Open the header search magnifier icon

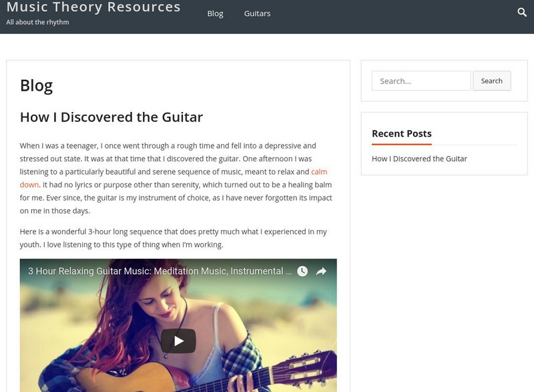(x=522, y=13)
